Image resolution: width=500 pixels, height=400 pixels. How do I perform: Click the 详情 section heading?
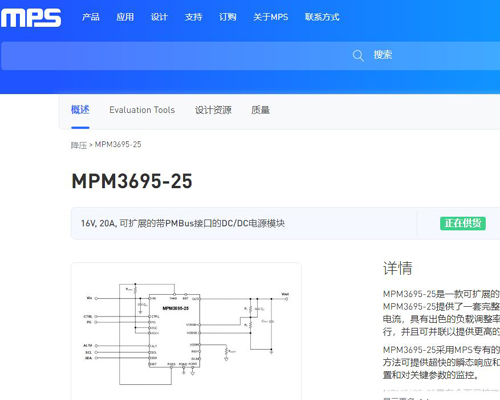398,268
